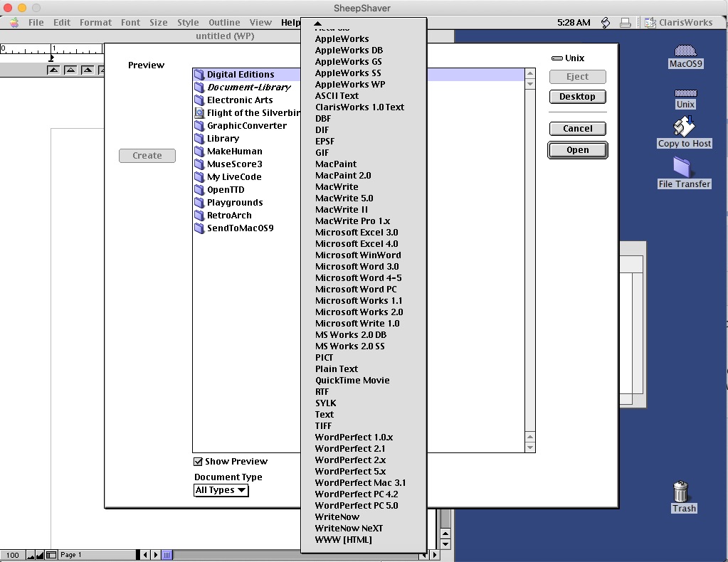Open the File Transfer desktop folder

(x=682, y=166)
